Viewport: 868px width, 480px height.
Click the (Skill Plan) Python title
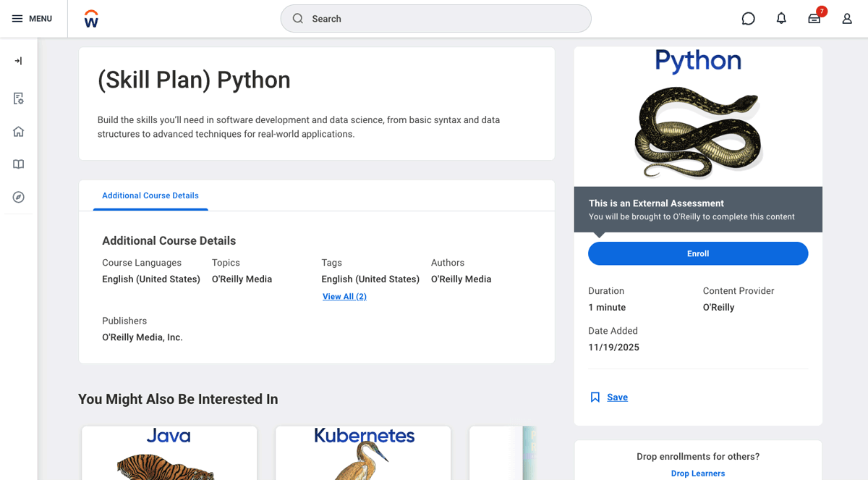point(194,80)
